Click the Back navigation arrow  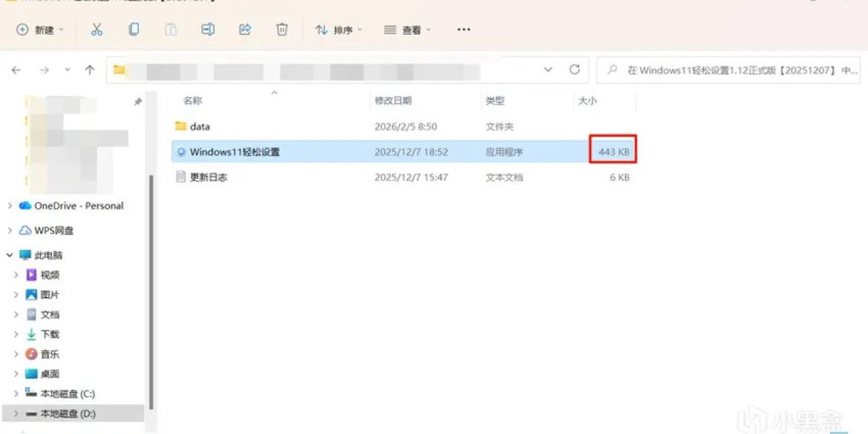click(x=17, y=70)
